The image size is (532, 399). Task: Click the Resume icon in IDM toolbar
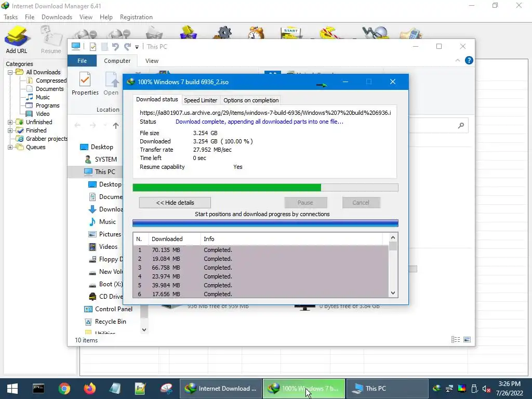tap(51, 39)
